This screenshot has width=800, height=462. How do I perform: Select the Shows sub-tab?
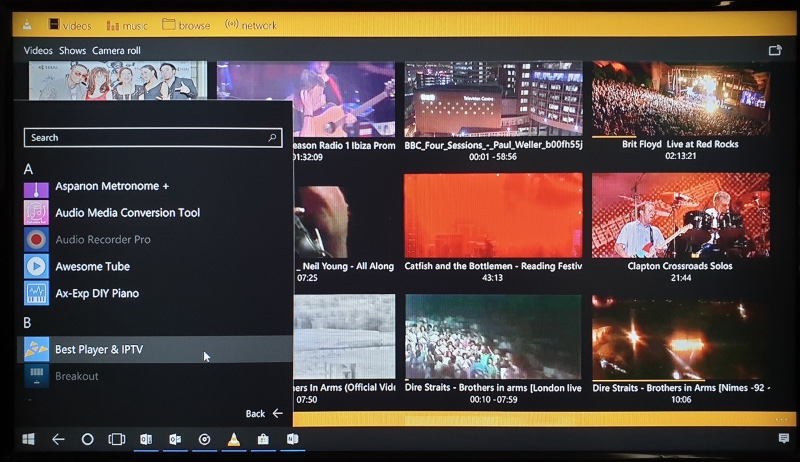(72, 50)
